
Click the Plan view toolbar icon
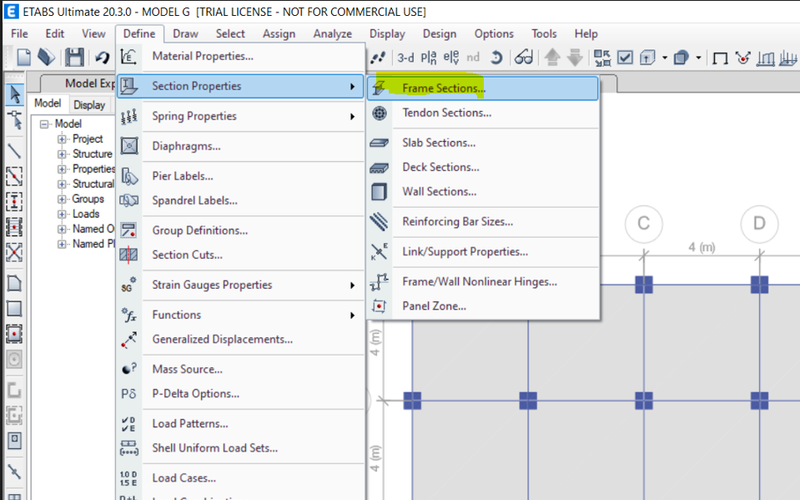click(x=429, y=58)
